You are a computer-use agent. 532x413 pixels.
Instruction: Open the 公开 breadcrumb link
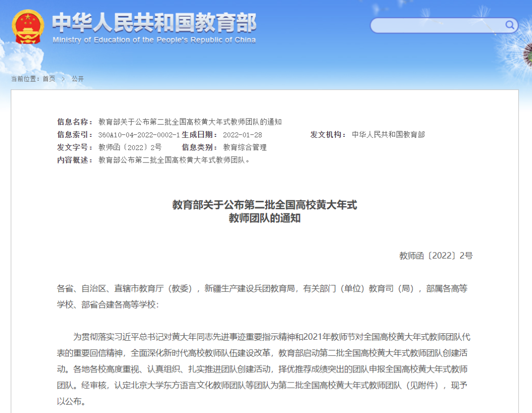[77, 79]
